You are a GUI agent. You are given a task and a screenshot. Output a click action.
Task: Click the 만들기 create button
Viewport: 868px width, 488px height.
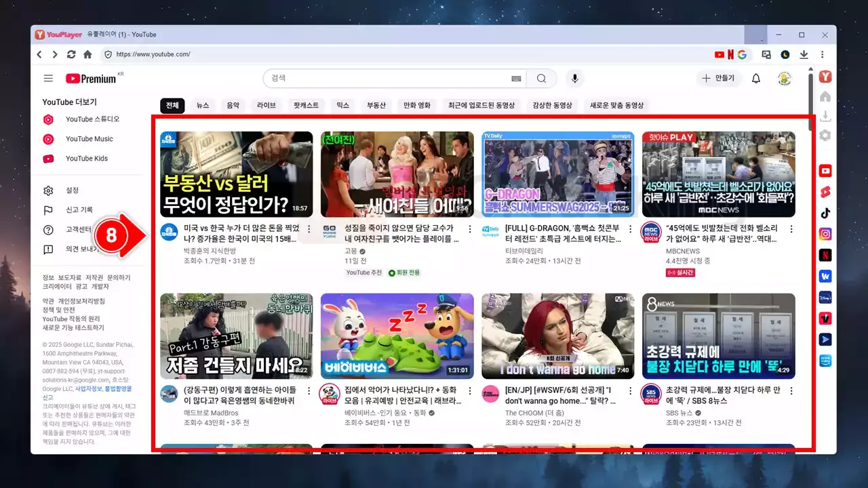point(719,79)
